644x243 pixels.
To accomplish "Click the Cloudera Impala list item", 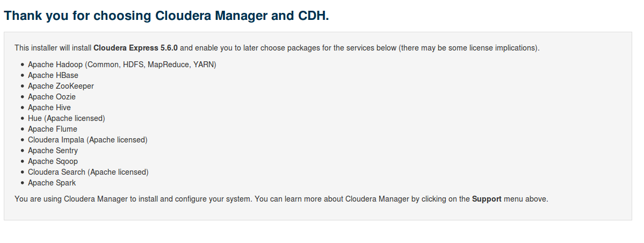I will tap(88, 140).
